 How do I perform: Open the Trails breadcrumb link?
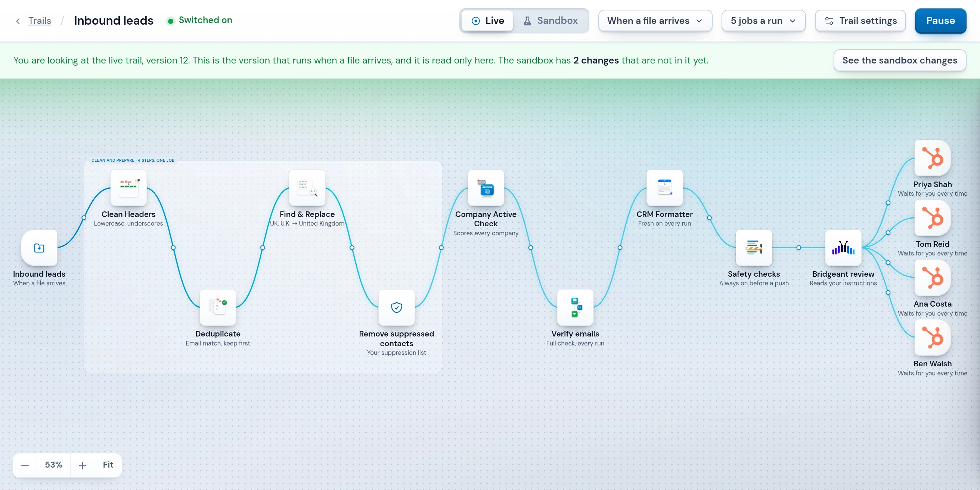40,21
